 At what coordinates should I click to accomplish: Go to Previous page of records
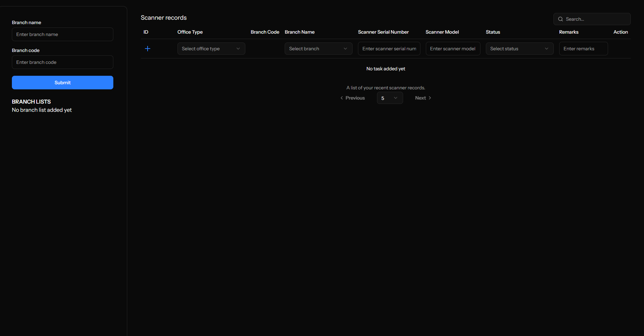coord(353,98)
